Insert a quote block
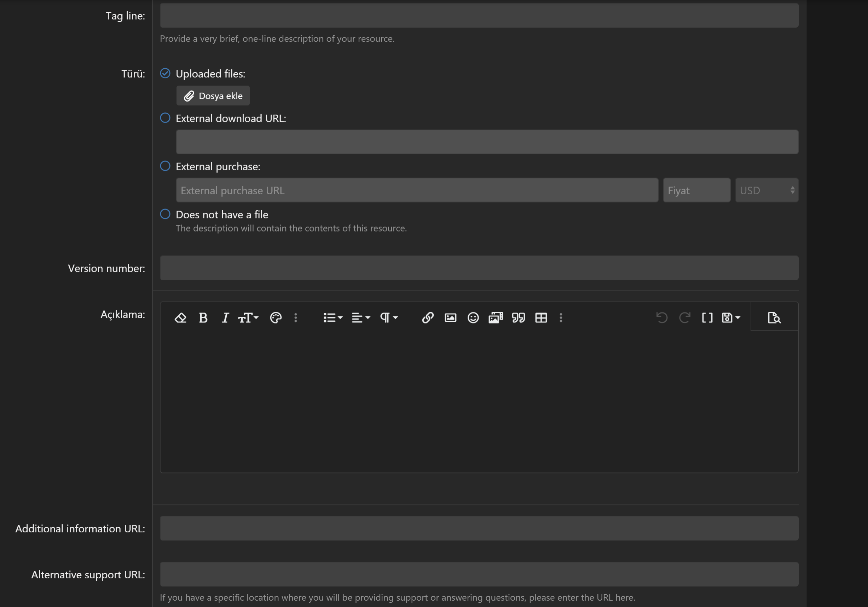Image resolution: width=868 pixels, height=607 pixels. (518, 318)
